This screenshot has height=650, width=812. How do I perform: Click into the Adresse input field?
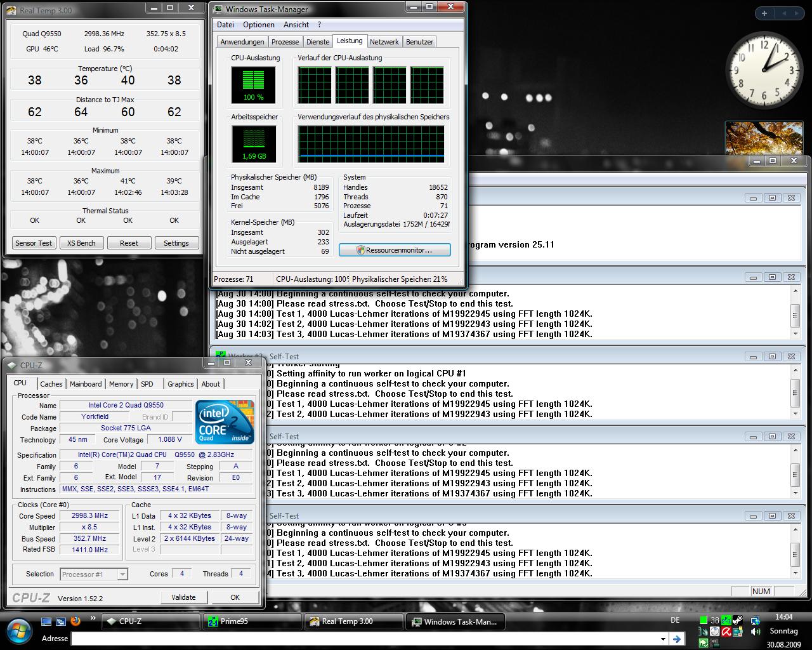[x=365, y=639]
